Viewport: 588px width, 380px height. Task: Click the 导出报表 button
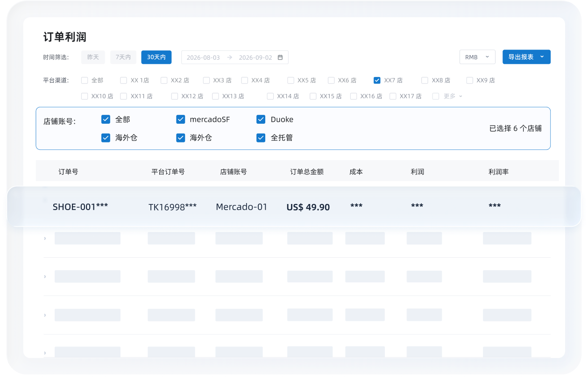click(526, 57)
